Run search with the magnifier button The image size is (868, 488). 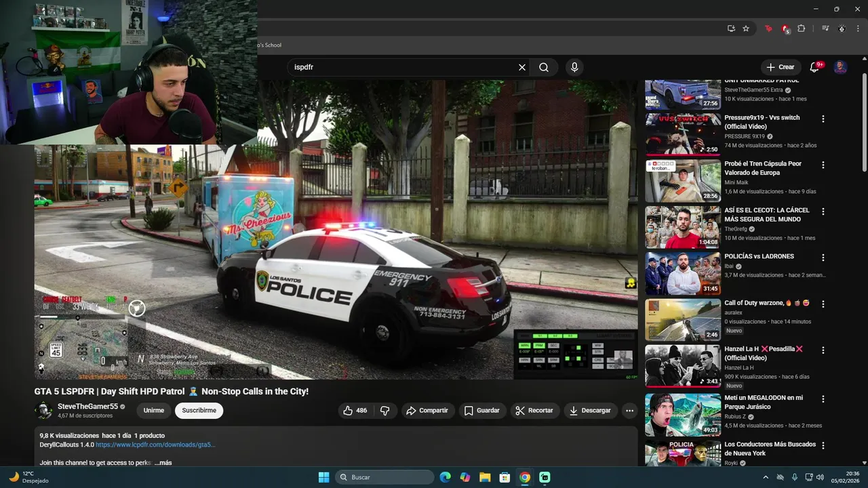coord(544,67)
